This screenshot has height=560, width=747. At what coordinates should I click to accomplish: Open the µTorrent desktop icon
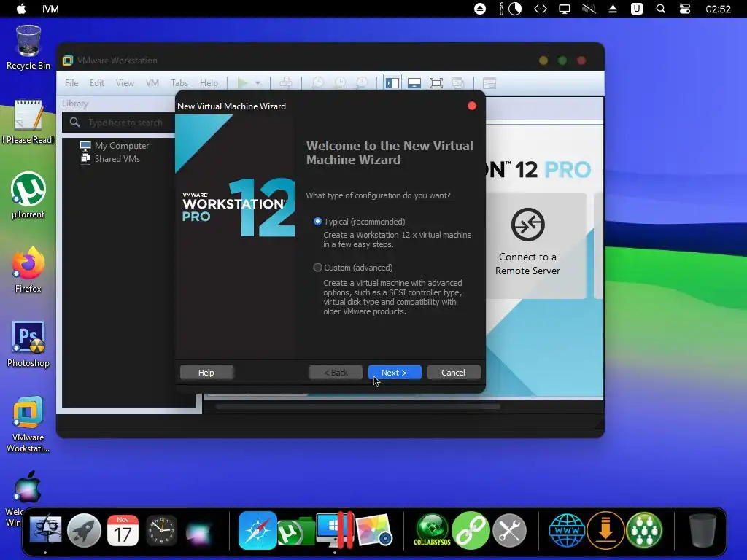click(x=28, y=195)
